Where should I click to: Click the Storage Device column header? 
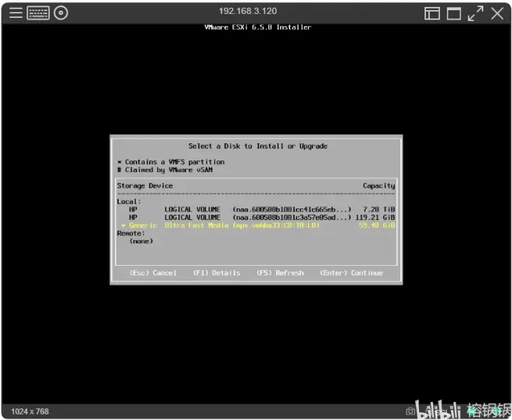click(145, 185)
